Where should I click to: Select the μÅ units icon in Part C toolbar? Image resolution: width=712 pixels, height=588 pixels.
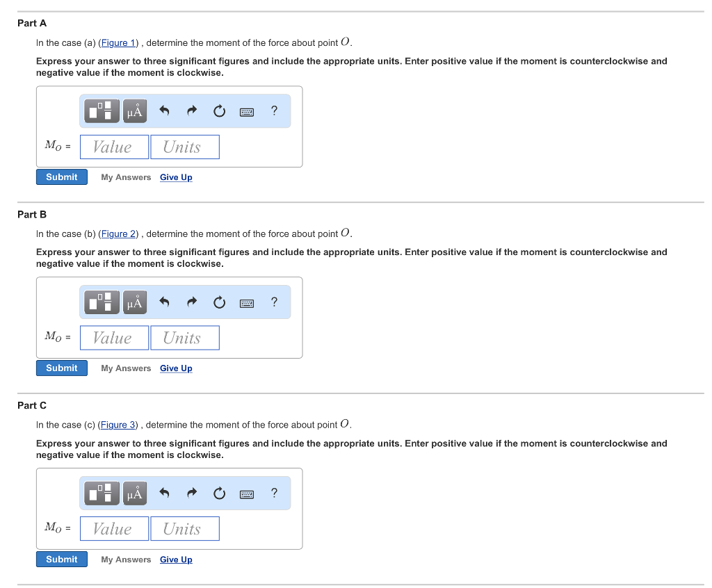tap(134, 493)
